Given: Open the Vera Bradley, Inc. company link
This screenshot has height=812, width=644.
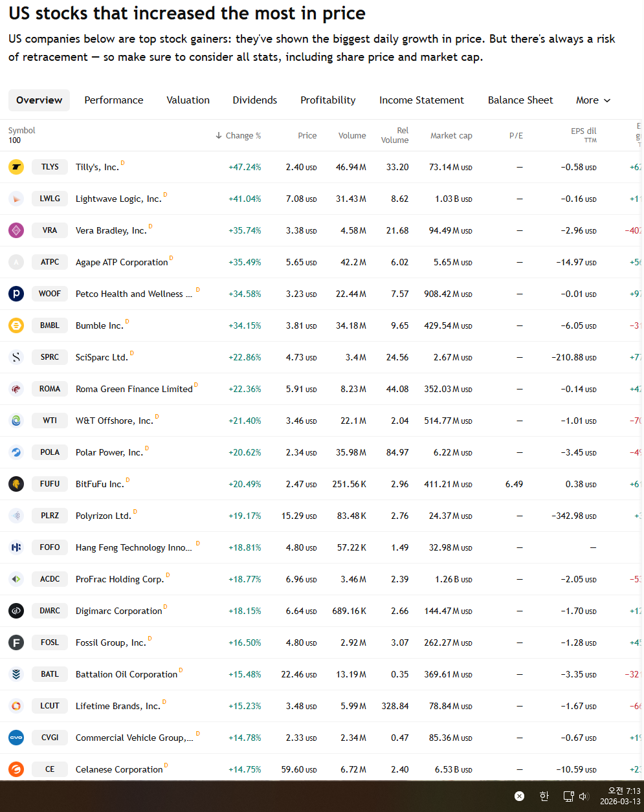Looking at the screenshot, I should pos(111,230).
